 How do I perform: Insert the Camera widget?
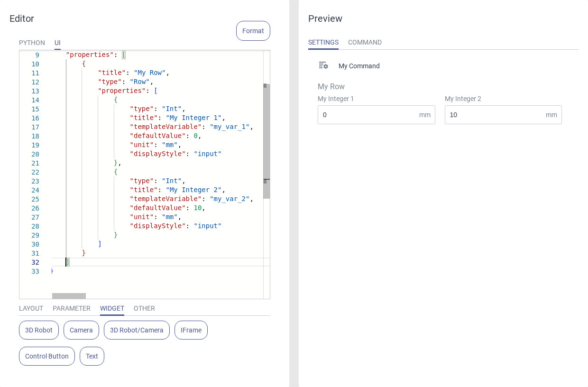pos(81,330)
